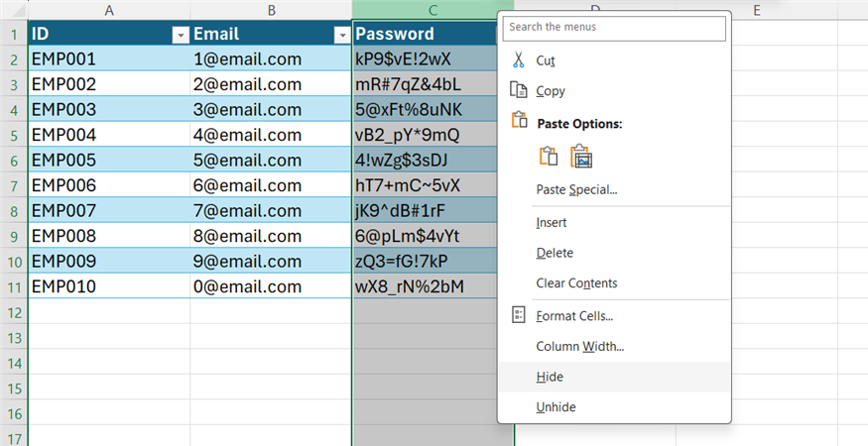Click the Format Cells icon

click(x=518, y=315)
